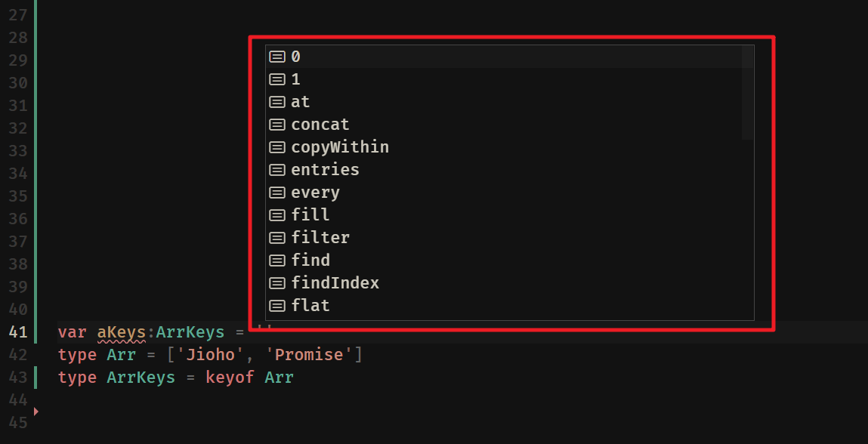This screenshot has height=444, width=868.
Task: Place cursor inside the empty quotes on line 41
Action: [x=264, y=332]
